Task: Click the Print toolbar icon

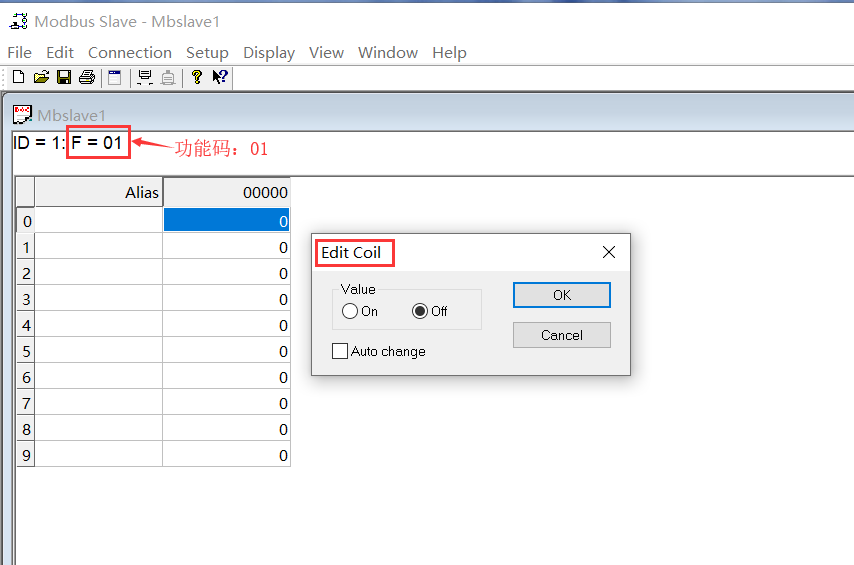Action: point(87,77)
